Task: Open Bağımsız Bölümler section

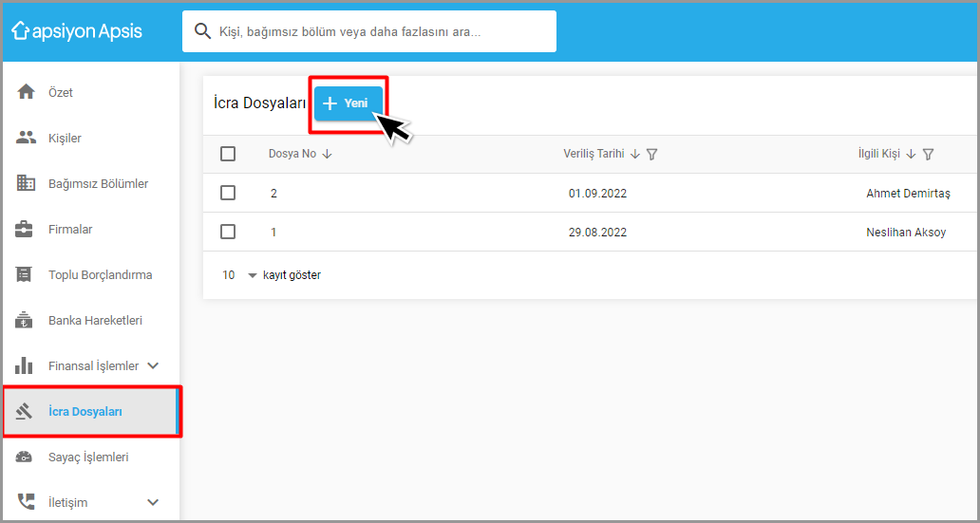Action: tap(91, 184)
